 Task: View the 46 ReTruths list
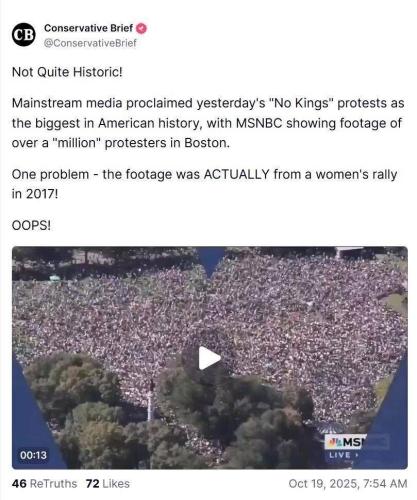[44, 484]
